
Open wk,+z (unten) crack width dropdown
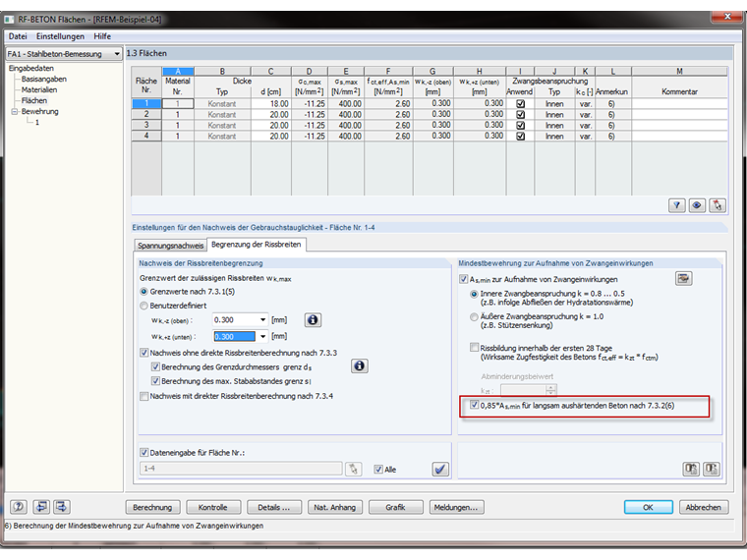[x=262, y=337]
